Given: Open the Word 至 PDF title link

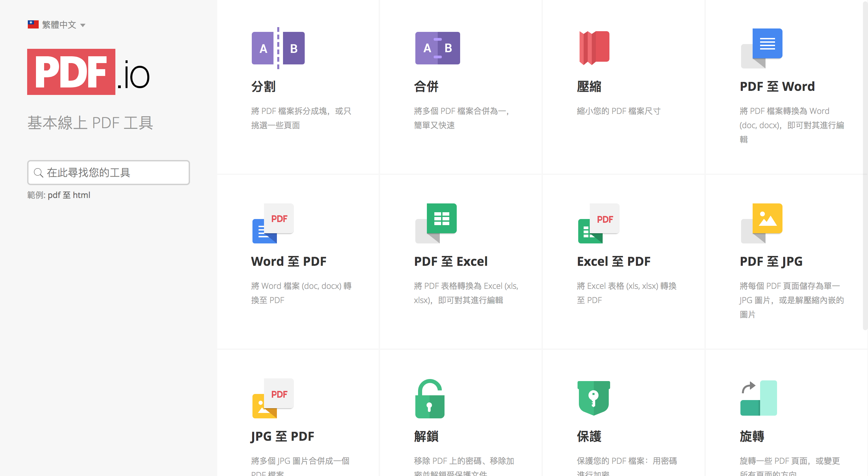Looking at the screenshot, I should 289,261.
